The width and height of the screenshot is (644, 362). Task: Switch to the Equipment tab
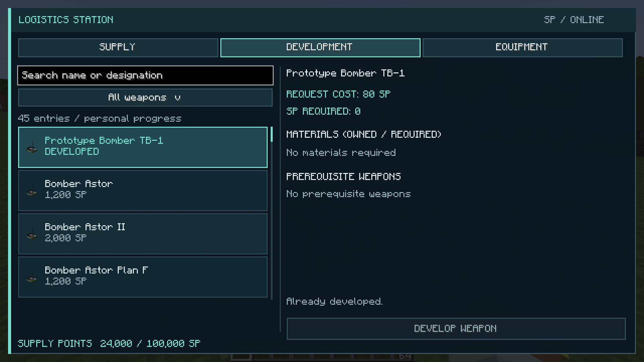pos(522,47)
